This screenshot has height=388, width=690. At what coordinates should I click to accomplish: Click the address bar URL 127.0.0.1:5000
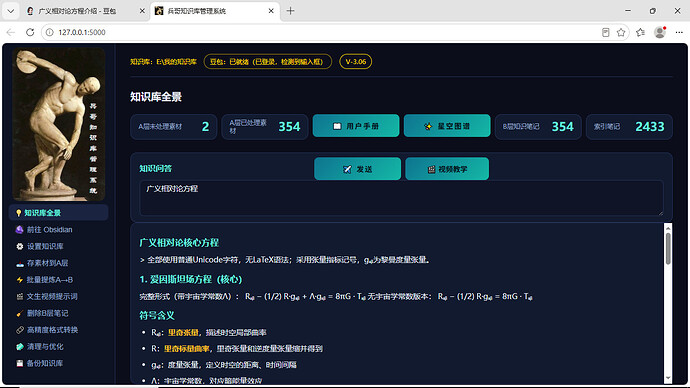(82, 32)
